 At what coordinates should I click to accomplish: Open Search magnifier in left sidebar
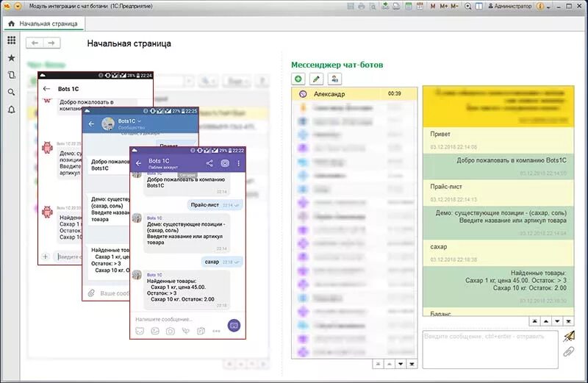11,93
